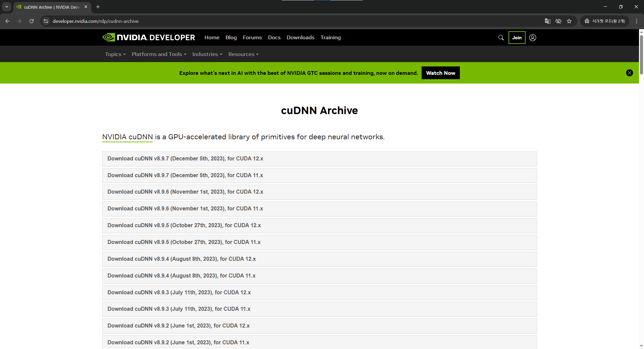The width and height of the screenshot is (644, 349).
Task: Open the Chrome three-dot menu
Action: point(637,21)
